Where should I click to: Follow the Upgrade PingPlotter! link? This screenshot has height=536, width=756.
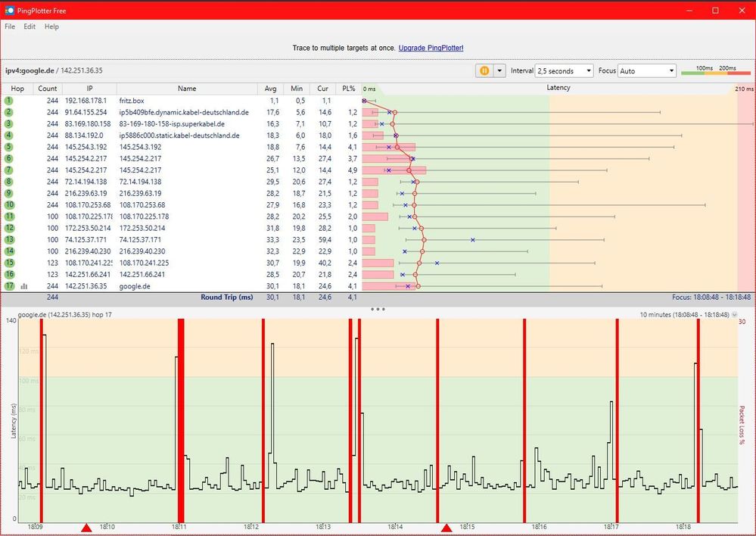431,48
